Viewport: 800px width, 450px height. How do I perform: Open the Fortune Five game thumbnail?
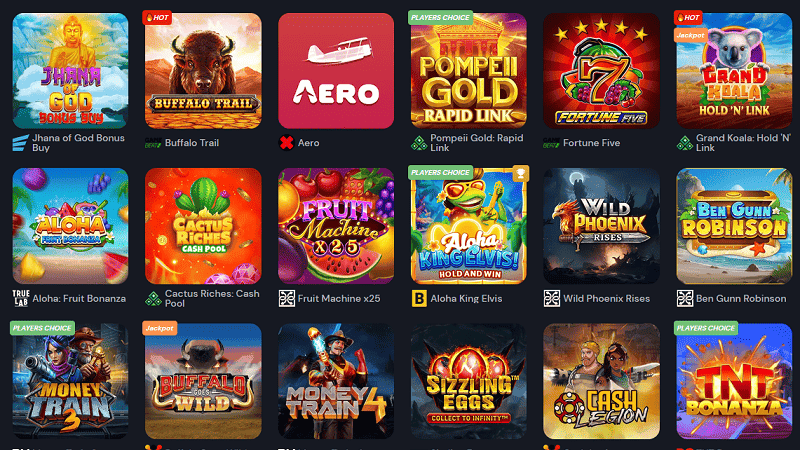(x=601, y=71)
